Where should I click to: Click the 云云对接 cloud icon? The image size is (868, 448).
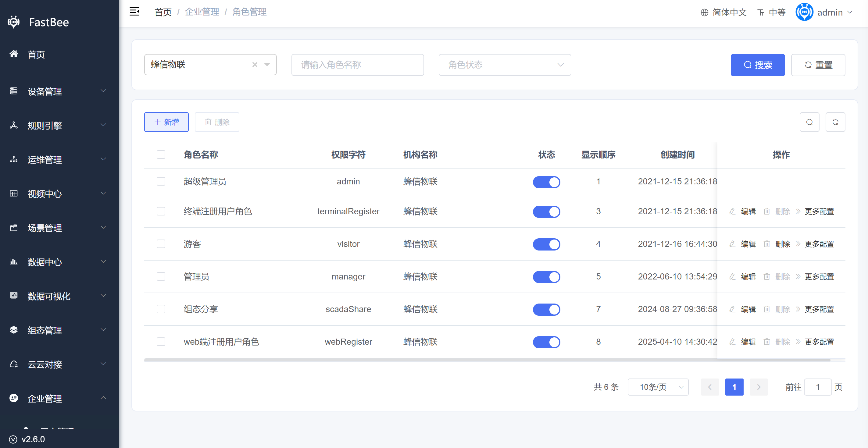point(13,364)
